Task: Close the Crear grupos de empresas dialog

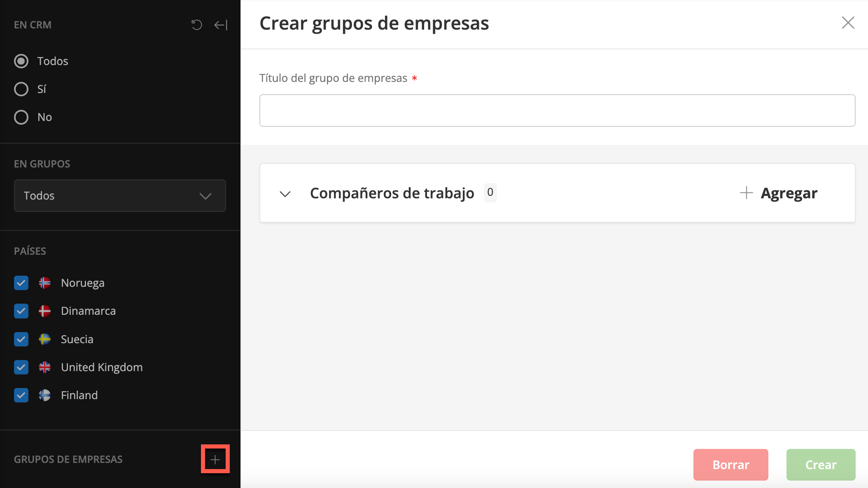Action: [x=848, y=23]
